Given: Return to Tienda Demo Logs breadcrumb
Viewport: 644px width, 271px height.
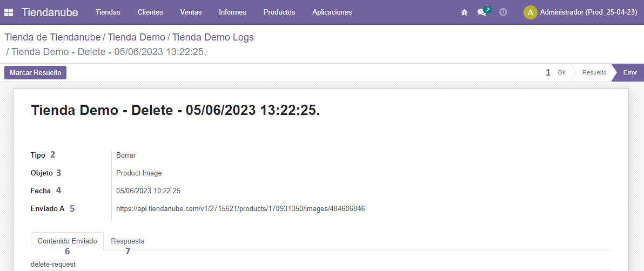Looking at the screenshot, I should click(213, 37).
